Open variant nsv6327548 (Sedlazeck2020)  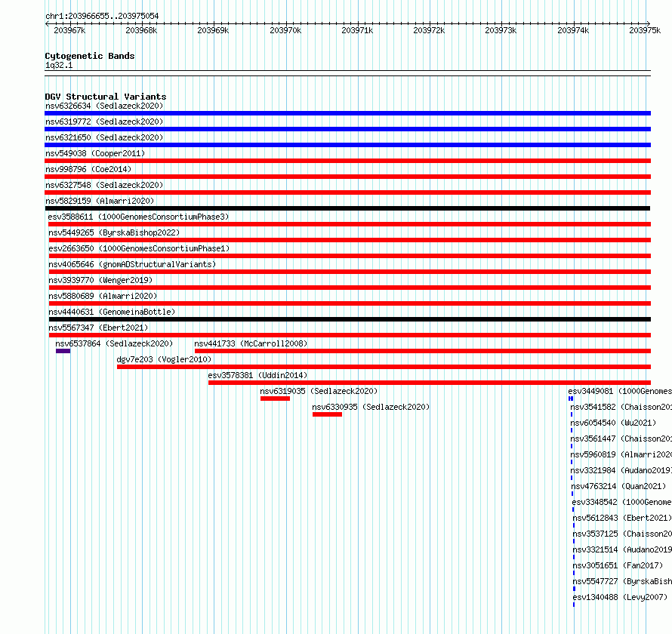point(104,185)
